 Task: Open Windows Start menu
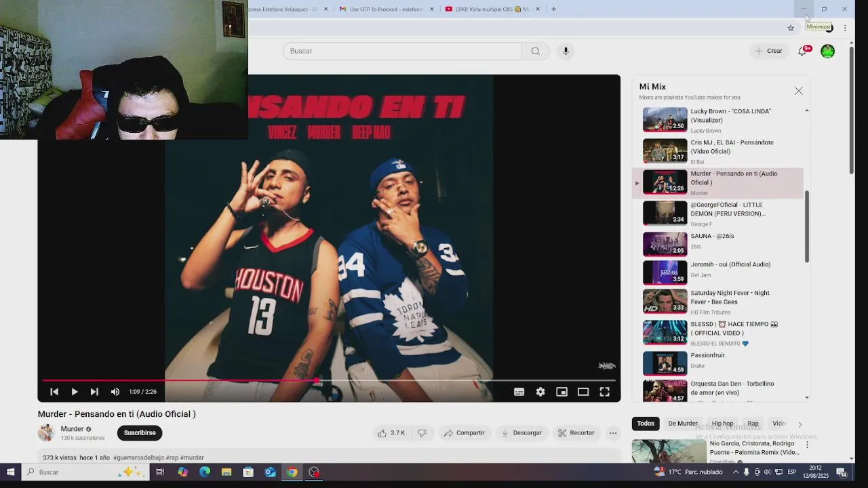click(11, 472)
